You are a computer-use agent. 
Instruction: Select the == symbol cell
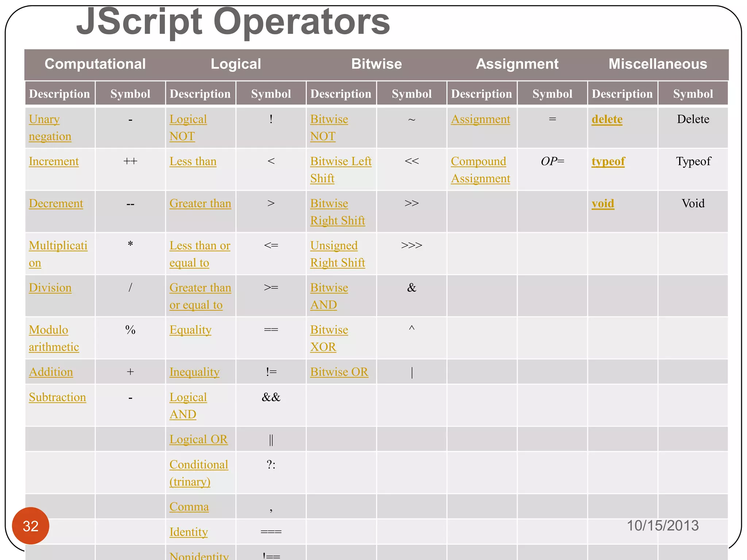[271, 338]
